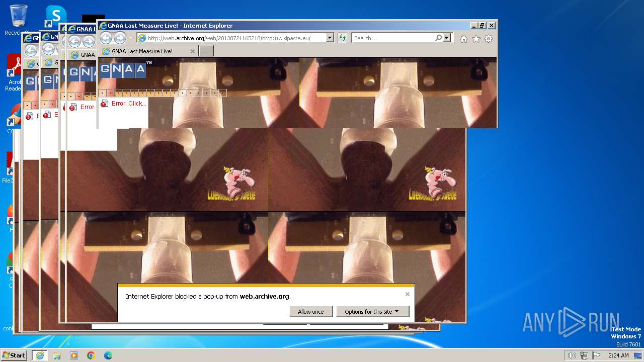
Task: Refresh the page with green arrows button
Action: pos(343,38)
